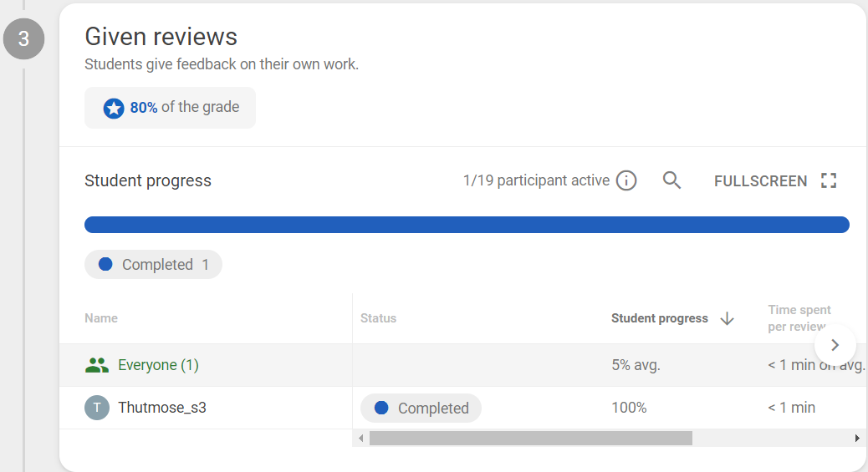
Task: Click the blue student progress bar
Action: (x=467, y=225)
